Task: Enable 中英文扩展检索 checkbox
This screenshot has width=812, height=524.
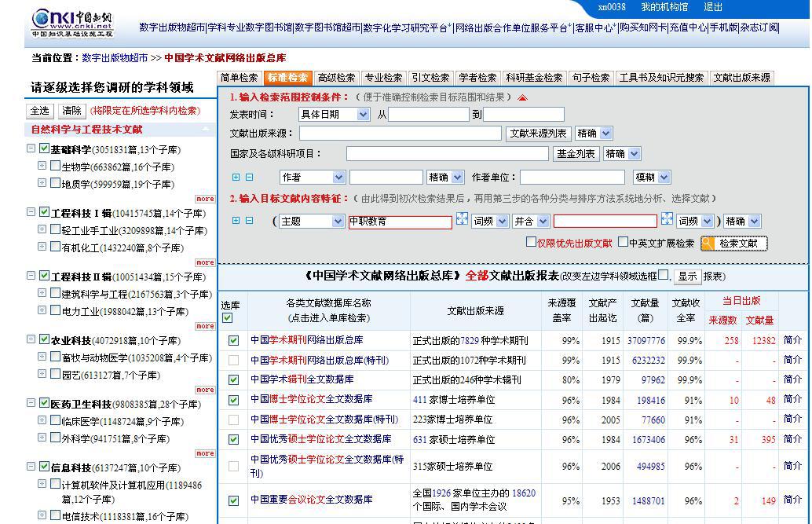Action: (624, 241)
